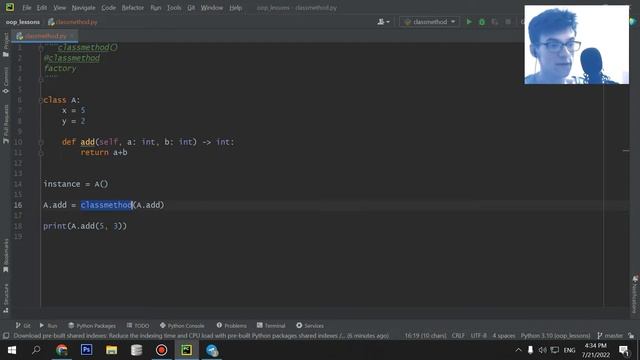This screenshot has width=640, height=360.
Task: Open the Terminal tool window
Action: (x=271, y=325)
